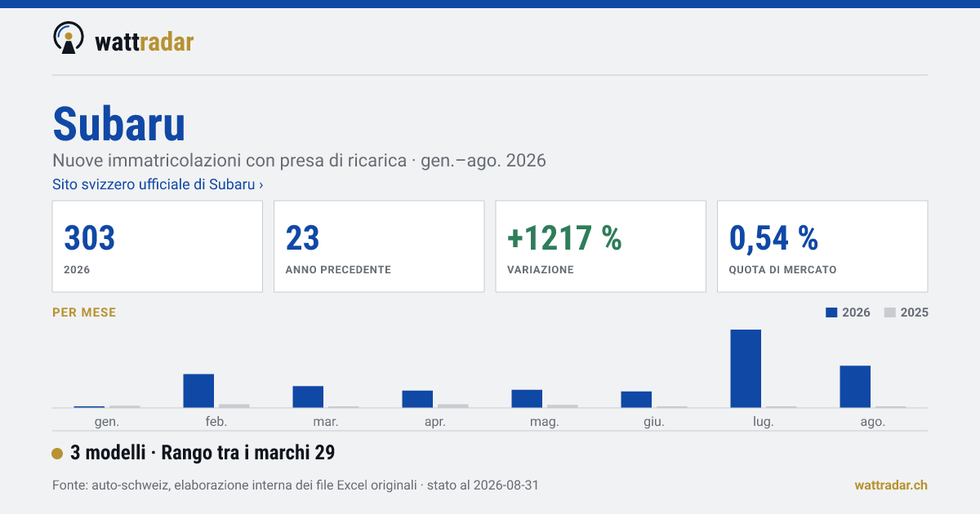Image resolution: width=980 pixels, height=514 pixels.
Task: Click the Anno precedente card showing 23
Action: coord(379,246)
